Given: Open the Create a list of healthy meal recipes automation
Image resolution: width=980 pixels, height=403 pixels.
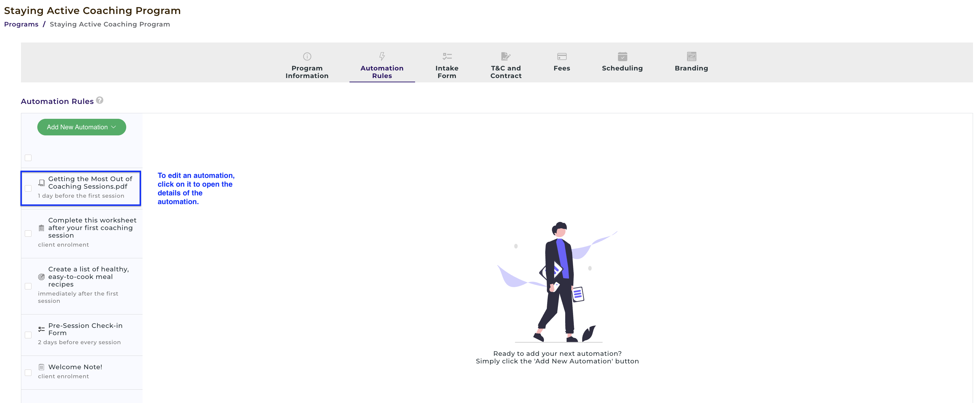Looking at the screenshot, I should tap(82, 286).
